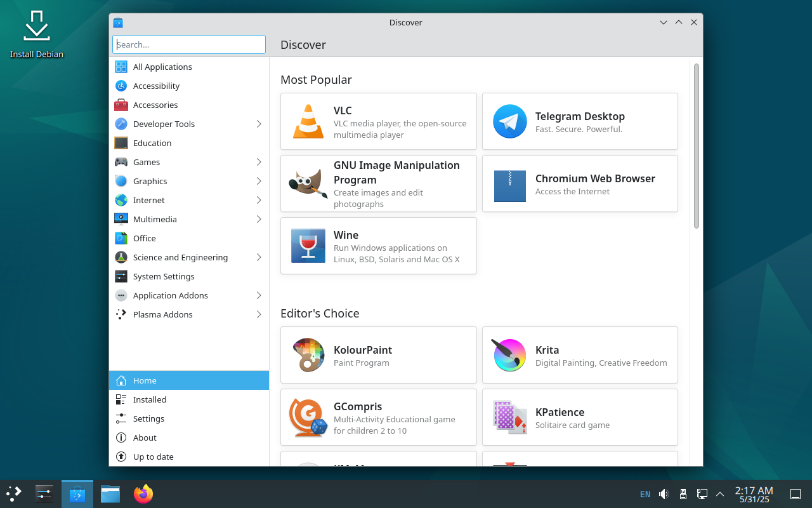Click the Chromium Web Browser title text
Screen dimensions: 812x508
click(595, 178)
